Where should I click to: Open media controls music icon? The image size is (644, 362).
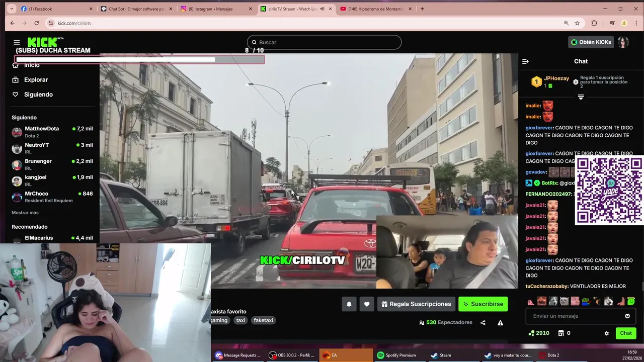point(612,23)
